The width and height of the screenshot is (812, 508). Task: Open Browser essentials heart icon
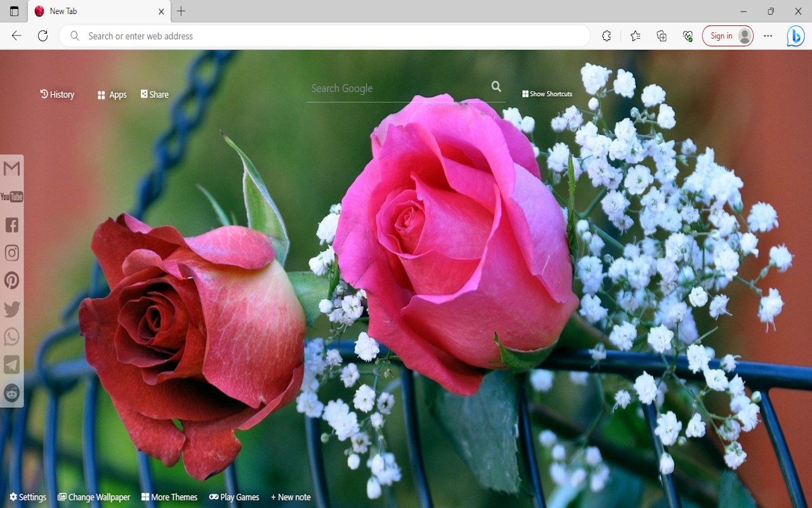[687, 36]
